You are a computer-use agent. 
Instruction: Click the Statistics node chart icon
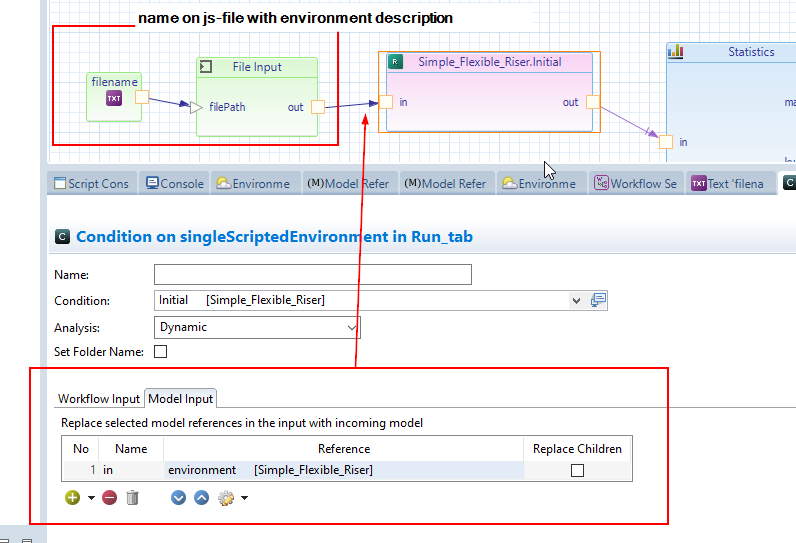coord(676,52)
